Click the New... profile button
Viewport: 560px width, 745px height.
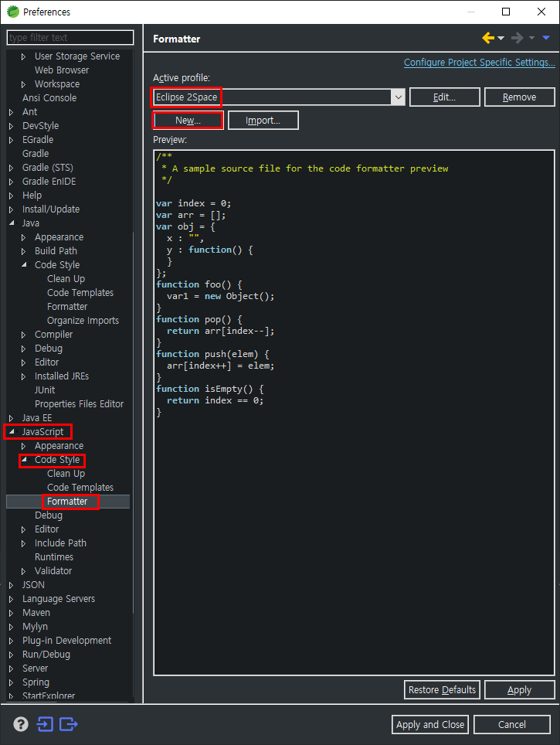pos(188,121)
